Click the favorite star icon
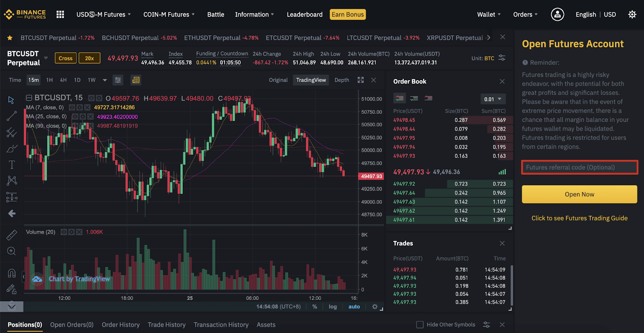The image size is (644, 333). pos(10,38)
